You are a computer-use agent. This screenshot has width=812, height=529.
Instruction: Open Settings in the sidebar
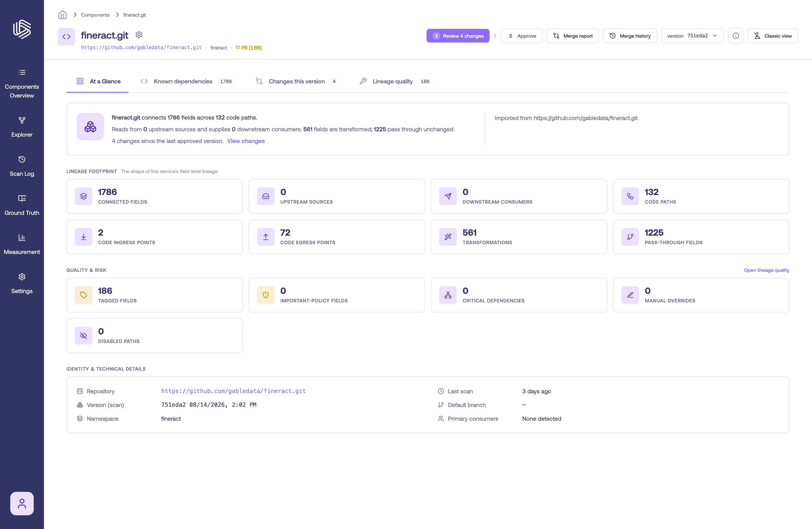(22, 284)
